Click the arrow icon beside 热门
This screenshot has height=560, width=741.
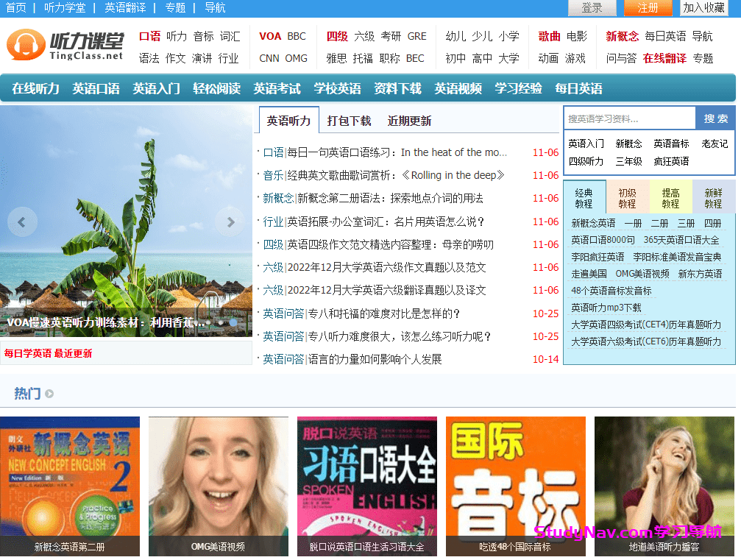(49, 394)
